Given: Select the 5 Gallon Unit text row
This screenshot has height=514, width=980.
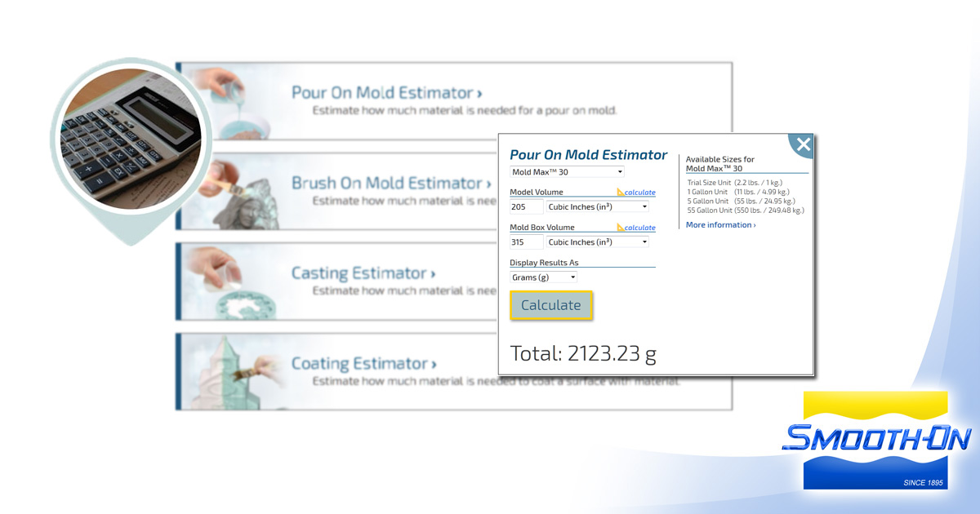Looking at the screenshot, I should pyautogui.click(x=742, y=201).
